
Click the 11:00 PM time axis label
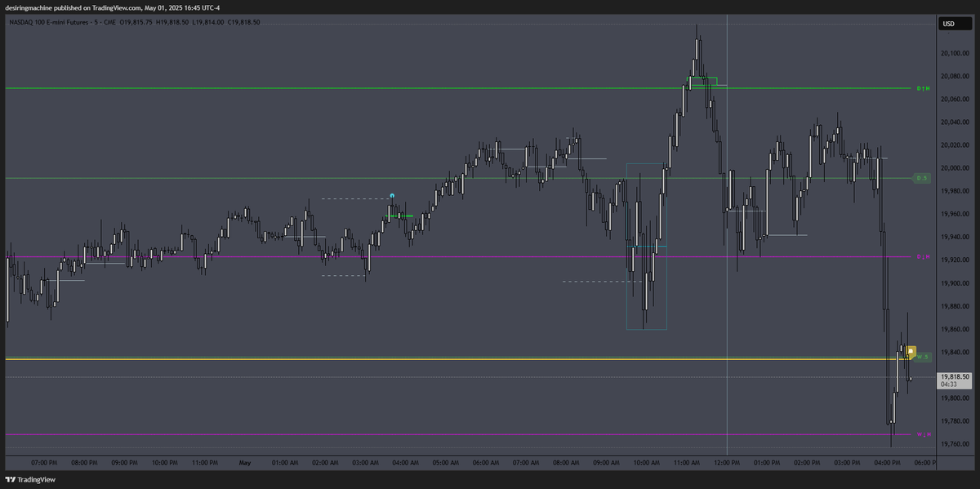tap(203, 463)
